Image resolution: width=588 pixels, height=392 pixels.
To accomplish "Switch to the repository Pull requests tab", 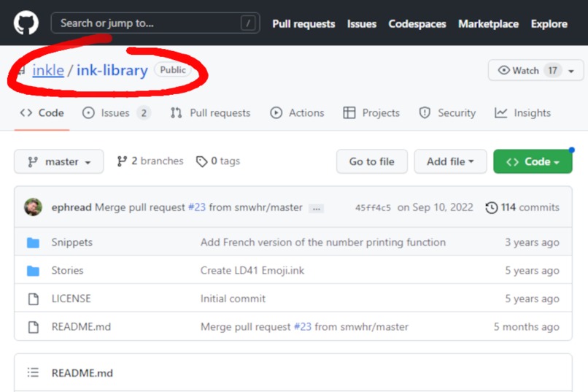I will click(210, 112).
